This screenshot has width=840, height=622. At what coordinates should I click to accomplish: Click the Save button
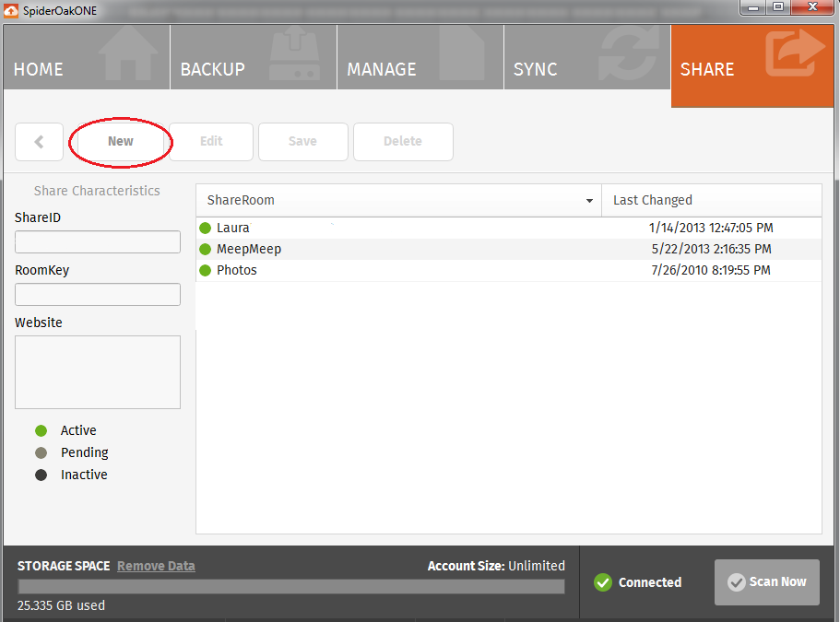tap(302, 142)
